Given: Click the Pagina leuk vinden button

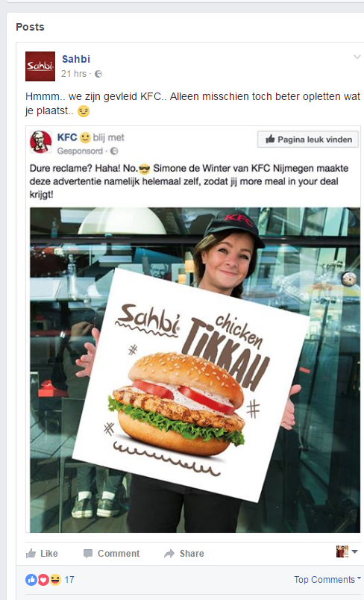Looking at the screenshot, I should 308,140.
